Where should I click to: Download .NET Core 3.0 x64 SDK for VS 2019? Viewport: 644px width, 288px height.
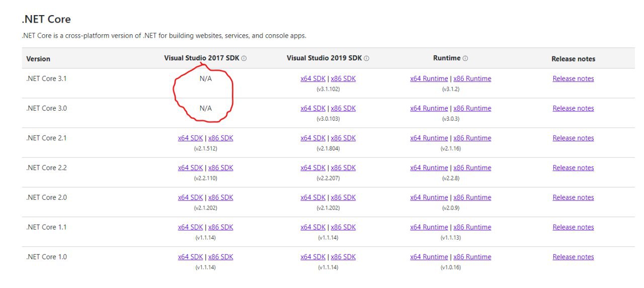pos(313,108)
